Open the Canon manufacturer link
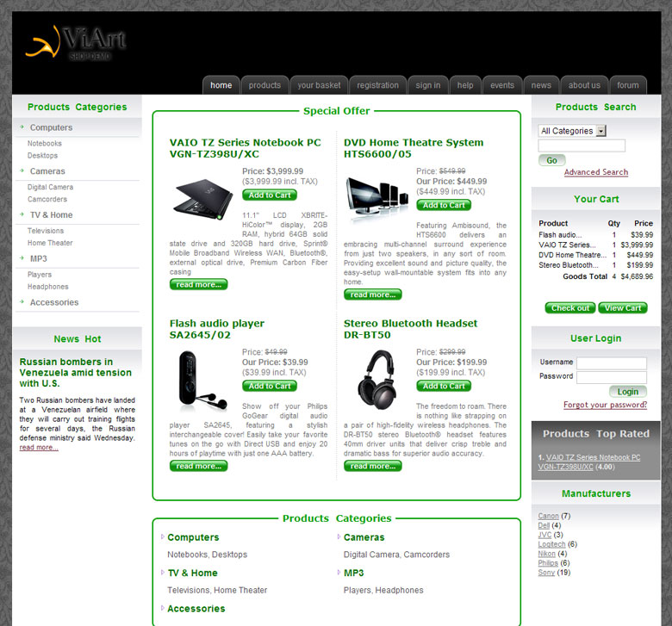This screenshot has height=626, width=672. [548, 516]
